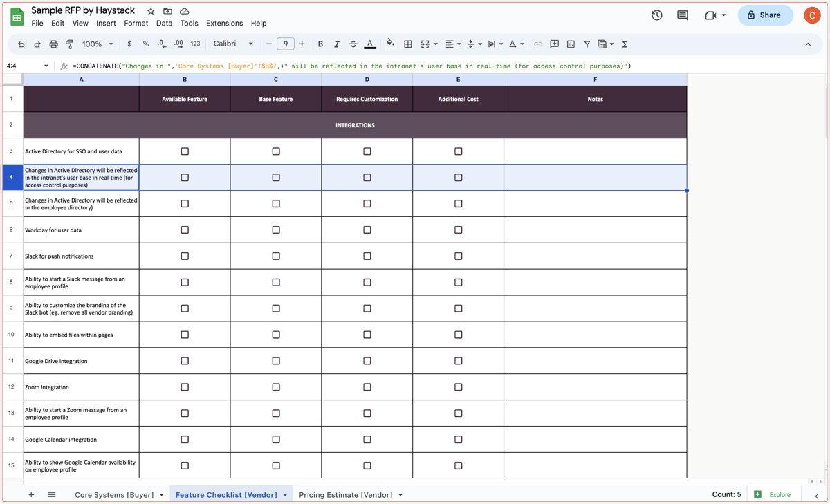Check Available Feature box for Active Directory SSO

(x=185, y=151)
